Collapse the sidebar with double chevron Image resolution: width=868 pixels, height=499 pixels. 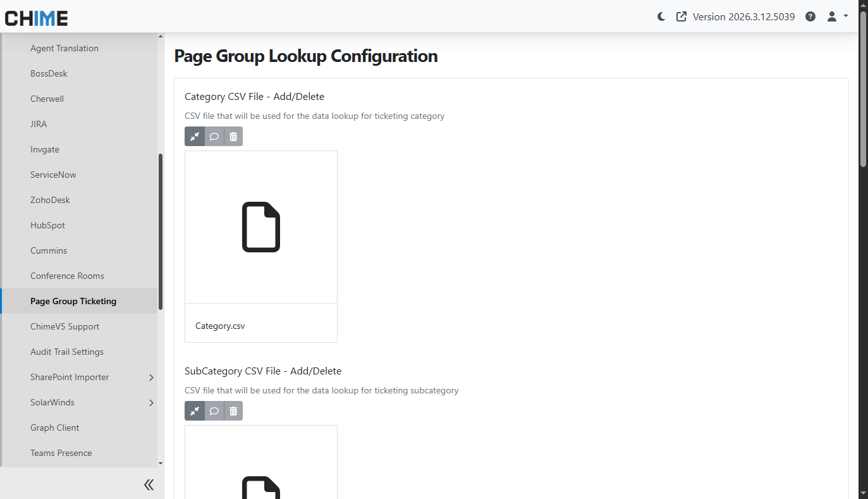tap(149, 484)
